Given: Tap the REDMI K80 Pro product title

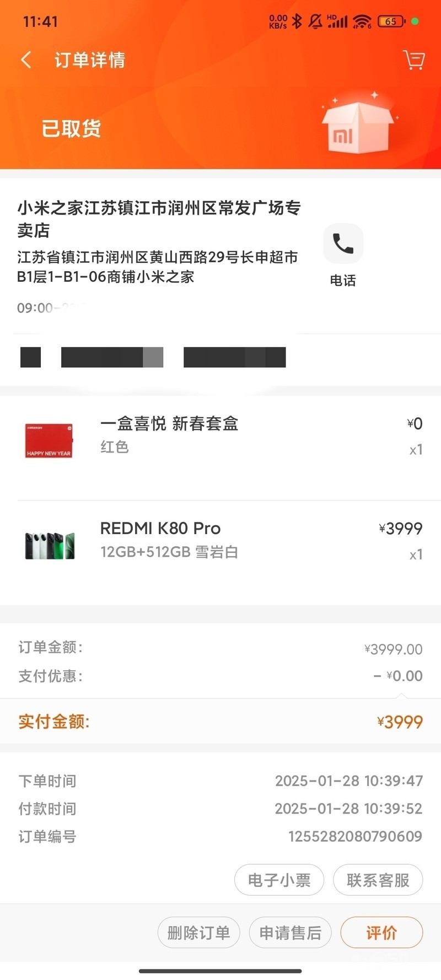Looking at the screenshot, I should tap(160, 529).
